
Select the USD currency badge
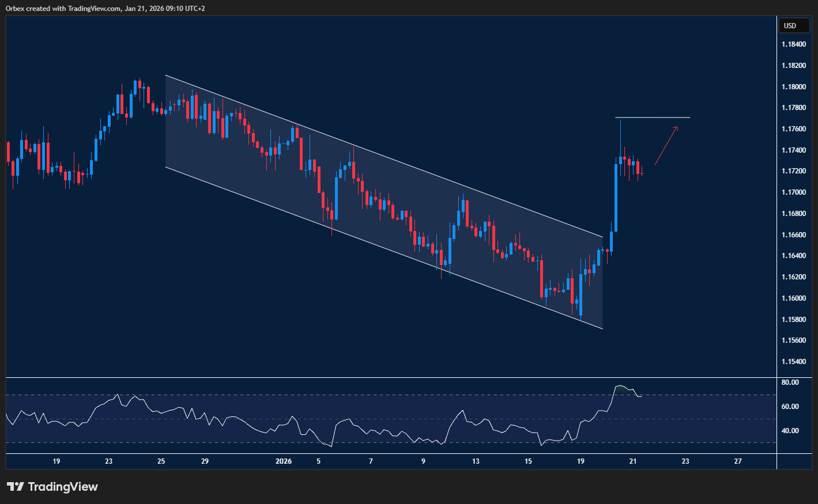[x=794, y=25]
